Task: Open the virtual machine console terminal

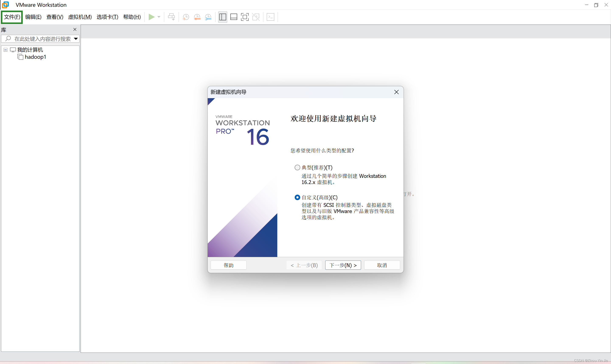Action: [x=270, y=17]
